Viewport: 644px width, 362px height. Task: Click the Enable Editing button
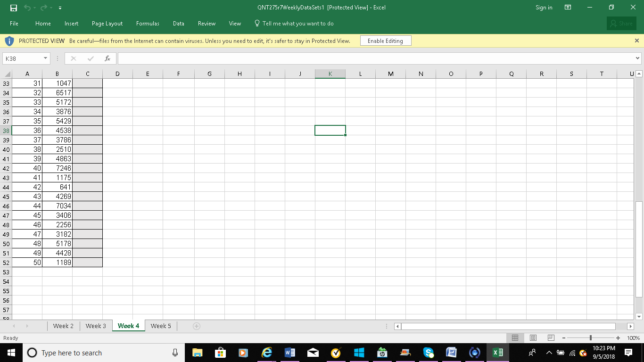point(385,41)
